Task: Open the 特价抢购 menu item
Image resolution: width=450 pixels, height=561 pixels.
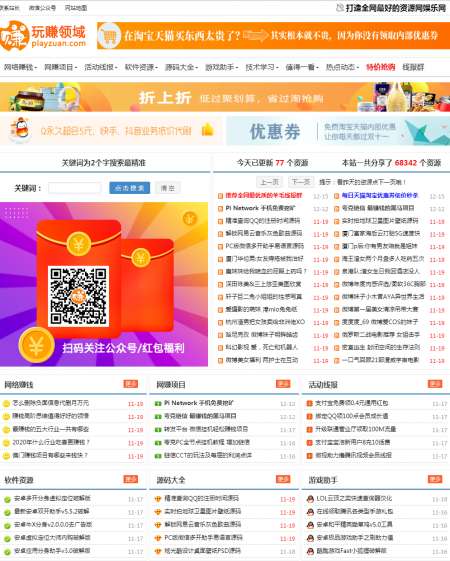Action: point(381,67)
